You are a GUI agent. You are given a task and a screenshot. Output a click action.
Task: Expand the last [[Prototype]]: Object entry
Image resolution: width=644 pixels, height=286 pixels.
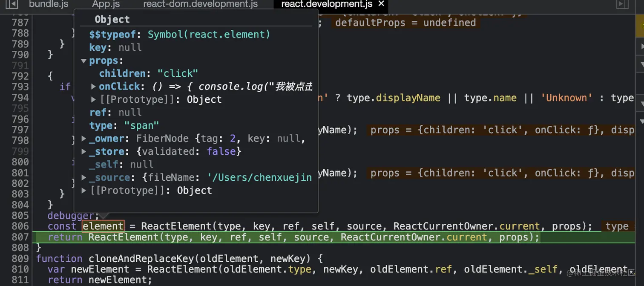click(83, 191)
